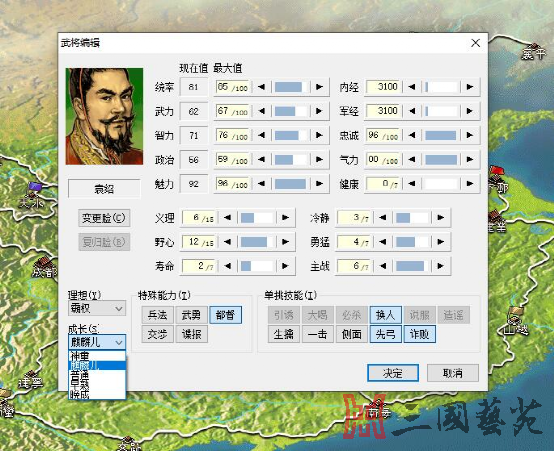Open the 理想 dropdown showing 霸权
The height and width of the screenshot is (451, 554).
[x=96, y=309]
